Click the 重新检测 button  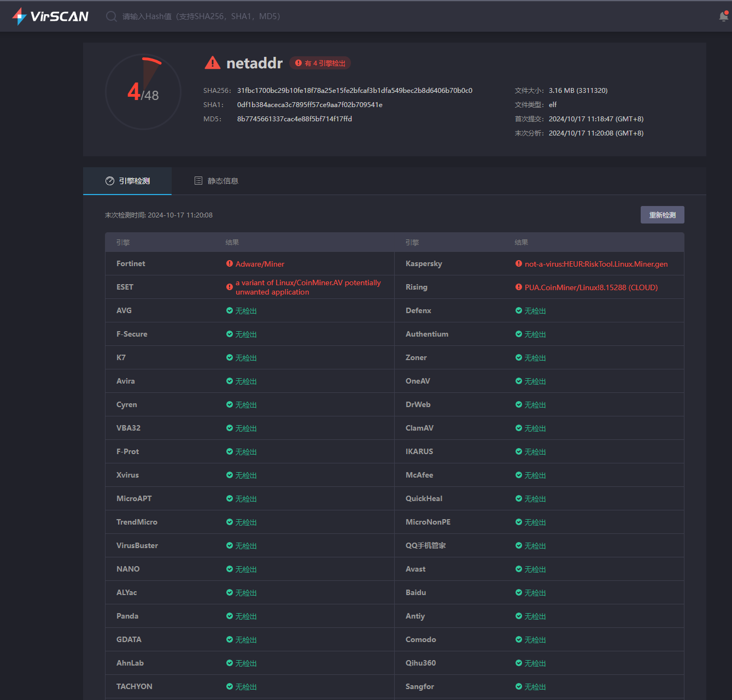[x=663, y=215]
